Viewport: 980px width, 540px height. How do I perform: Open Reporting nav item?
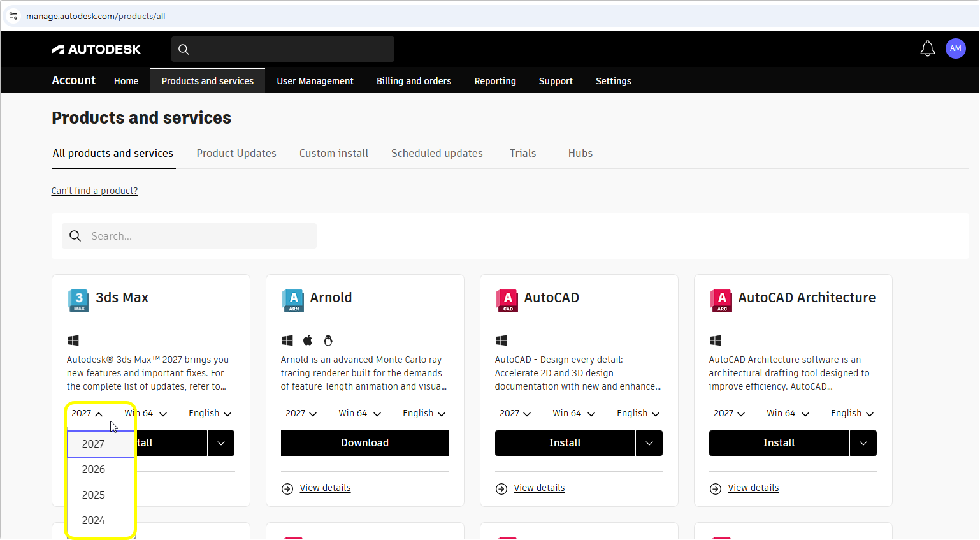pos(495,81)
